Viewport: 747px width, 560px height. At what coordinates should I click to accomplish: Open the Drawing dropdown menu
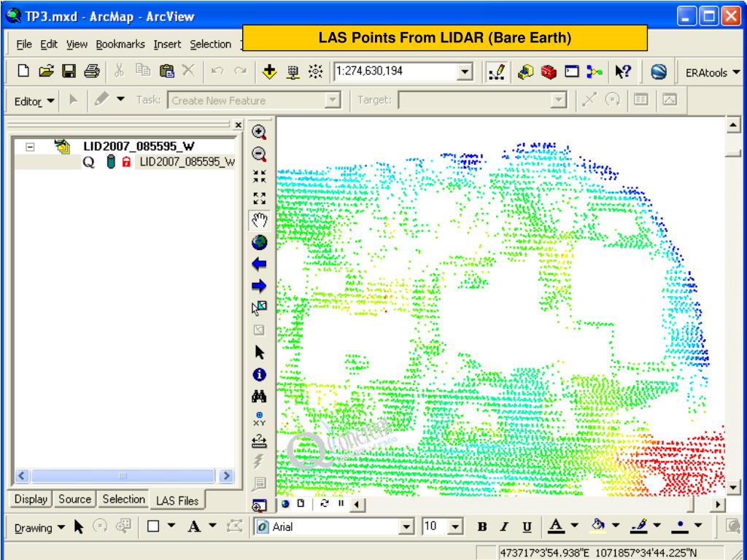click(x=39, y=527)
